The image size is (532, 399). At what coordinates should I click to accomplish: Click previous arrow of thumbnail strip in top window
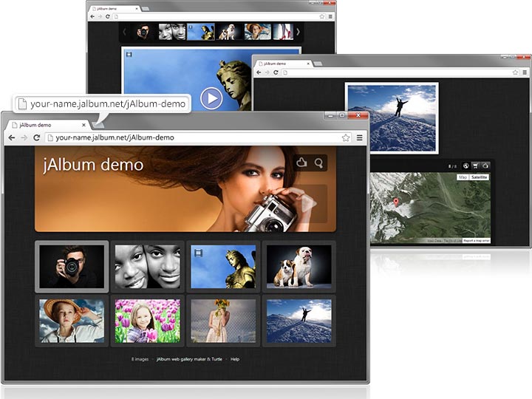[x=125, y=32]
